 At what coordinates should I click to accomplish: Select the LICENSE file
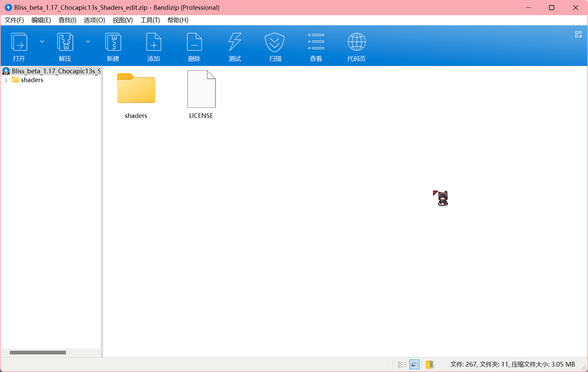click(201, 95)
